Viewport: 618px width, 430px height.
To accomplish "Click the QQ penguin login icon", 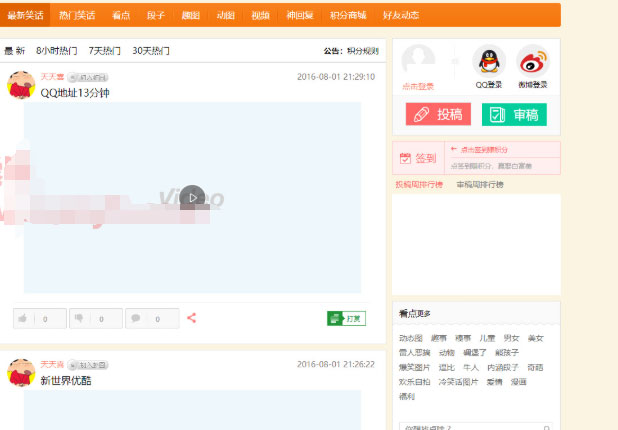I will (489, 61).
